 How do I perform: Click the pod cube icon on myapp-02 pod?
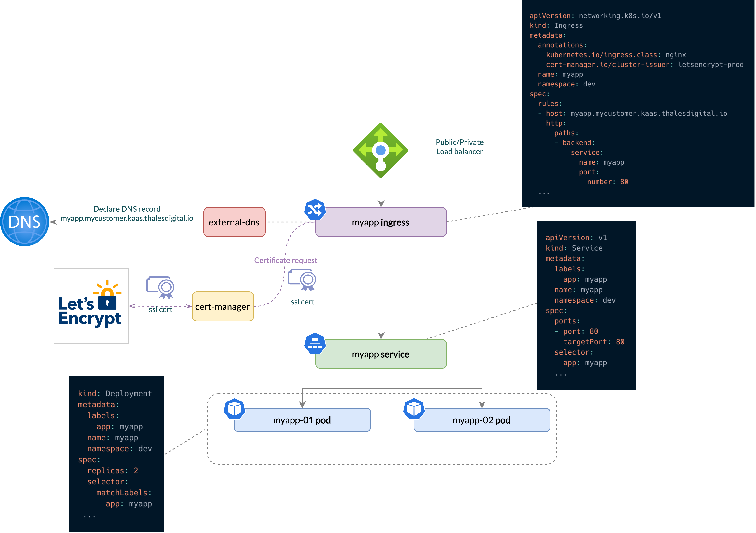pos(414,409)
